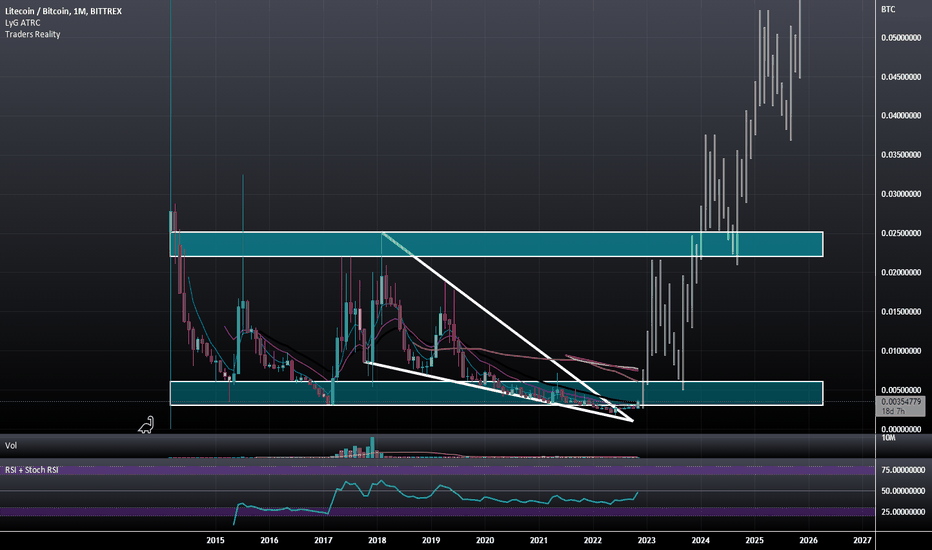
Task: Select the upper teal resistance zone rectangle
Action: pyautogui.click(x=496, y=244)
